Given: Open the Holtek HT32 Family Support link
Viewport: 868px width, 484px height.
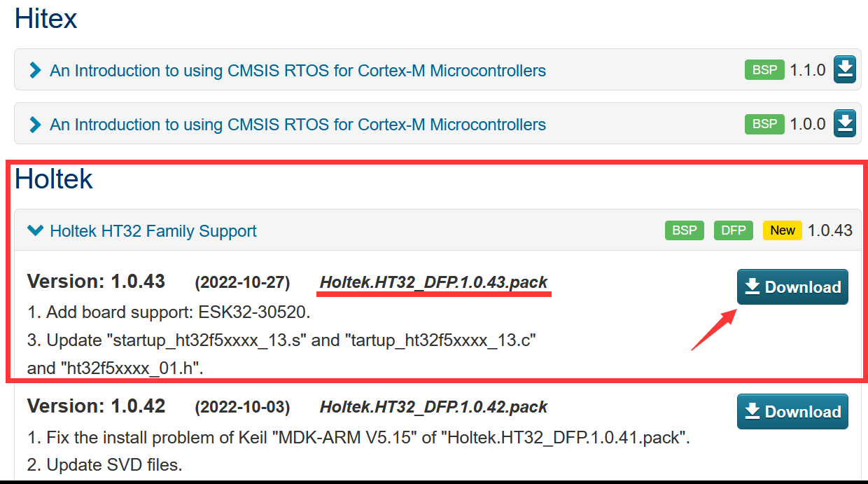Looking at the screenshot, I should 153,231.
